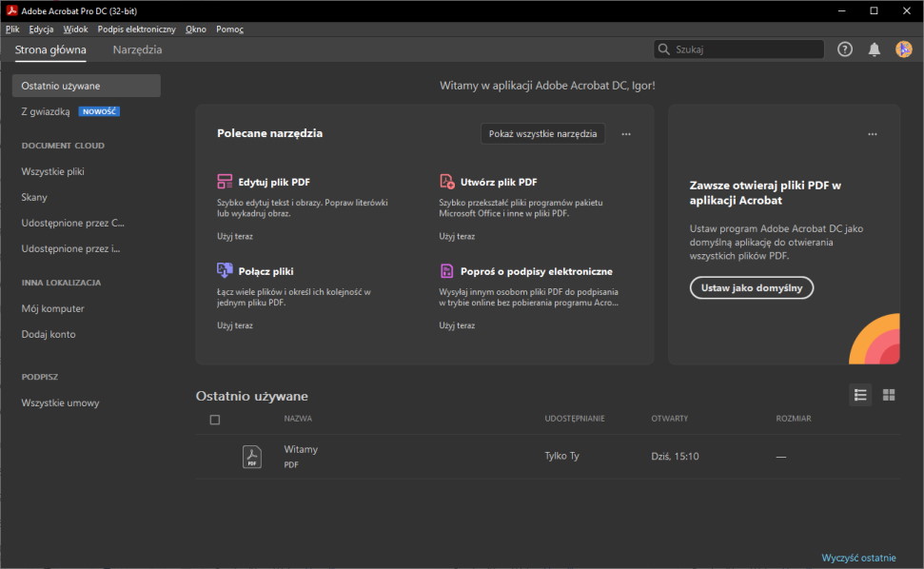
Task: Sort by the OTWARTY column header
Action: 669,419
